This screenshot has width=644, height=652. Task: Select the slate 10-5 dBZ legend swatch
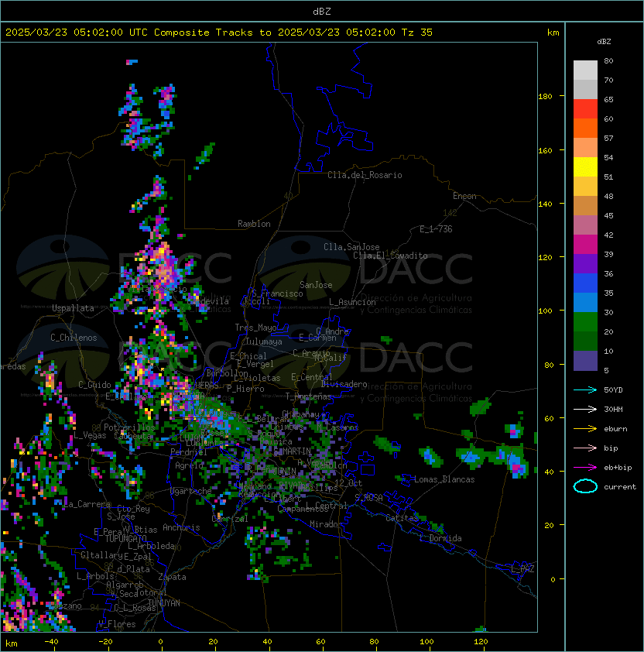[585, 361]
